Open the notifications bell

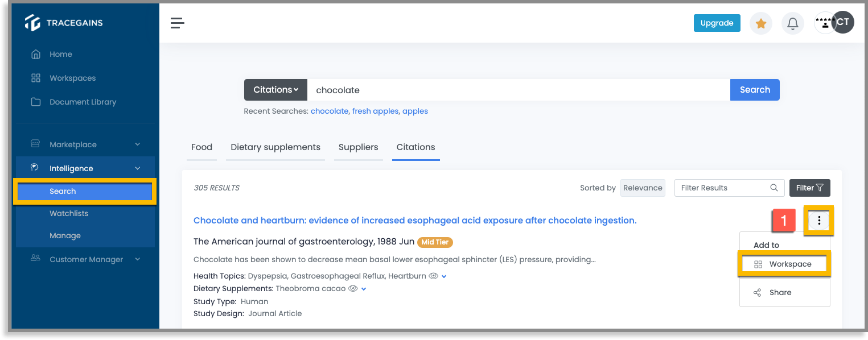792,23
